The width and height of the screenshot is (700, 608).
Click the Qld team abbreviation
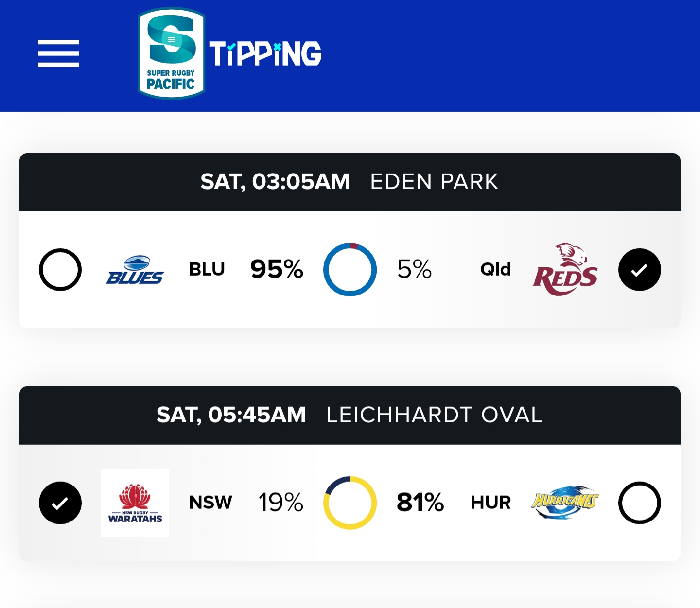coord(495,269)
